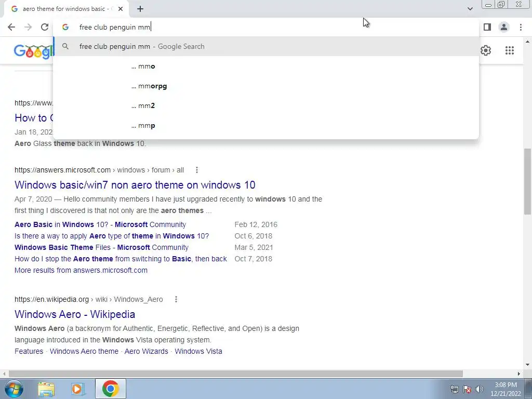532x399 pixels.
Task: Go back to the previous page
Action: click(x=11, y=27)
